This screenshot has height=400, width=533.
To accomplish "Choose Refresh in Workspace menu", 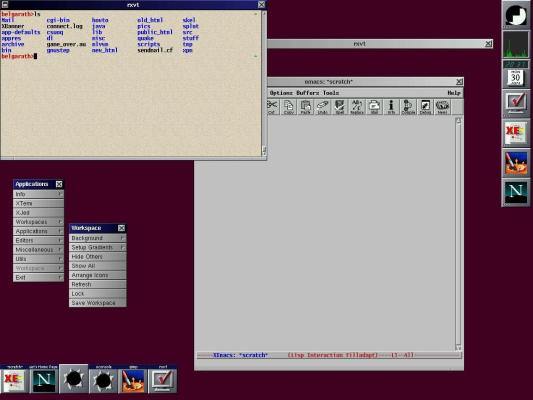I will click(98, 284).
